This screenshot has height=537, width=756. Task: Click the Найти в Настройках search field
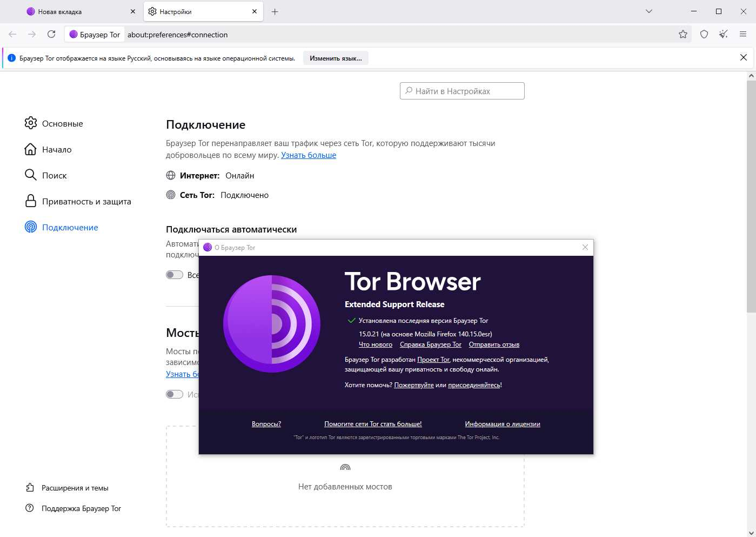pyautogui.click(x=462, y=91)
